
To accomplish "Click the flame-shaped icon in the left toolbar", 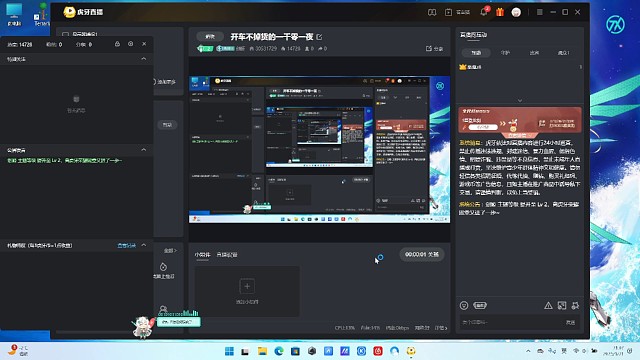I will tap(163, 267).
